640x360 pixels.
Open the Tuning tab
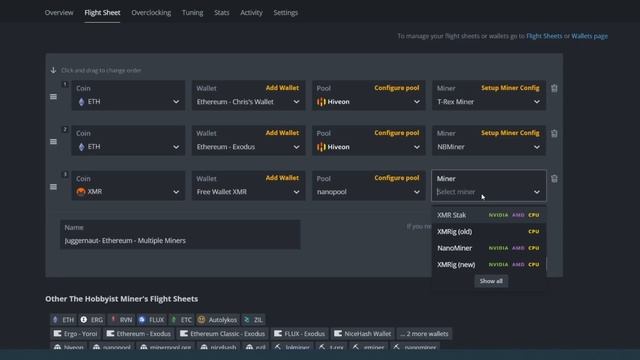192,13
